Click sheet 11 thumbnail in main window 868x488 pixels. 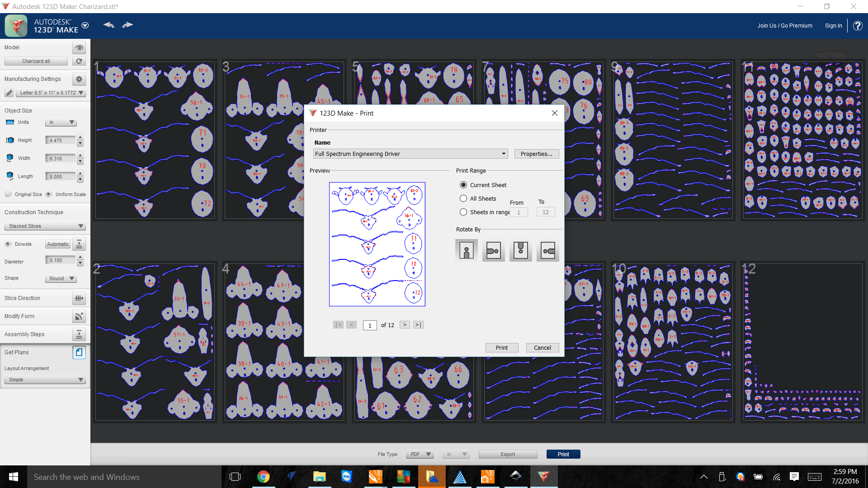click(803, 140)
